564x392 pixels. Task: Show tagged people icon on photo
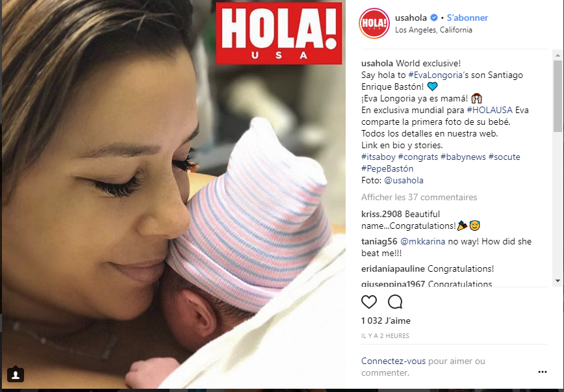pyautogui.click(x=16, y=375)
